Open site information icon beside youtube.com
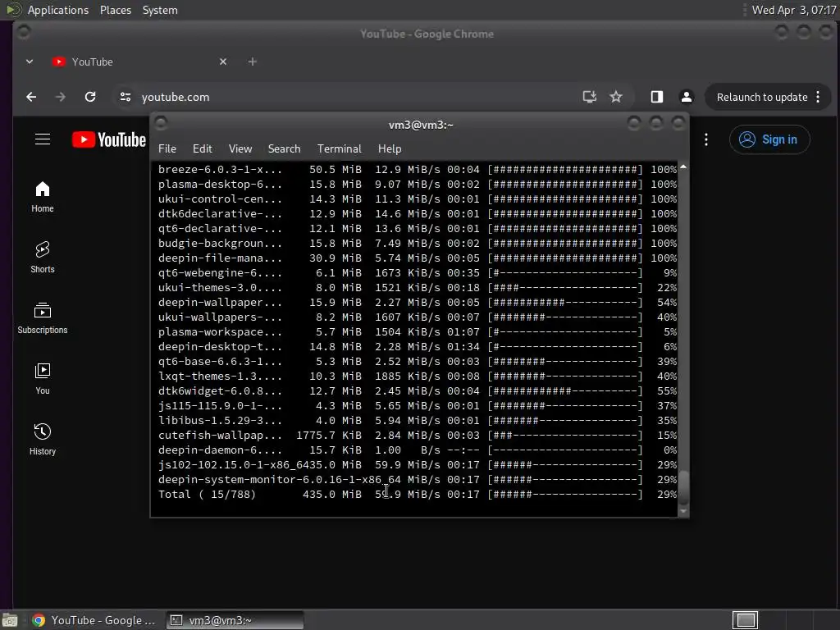840x630 pixels. [x=126, y=97]
